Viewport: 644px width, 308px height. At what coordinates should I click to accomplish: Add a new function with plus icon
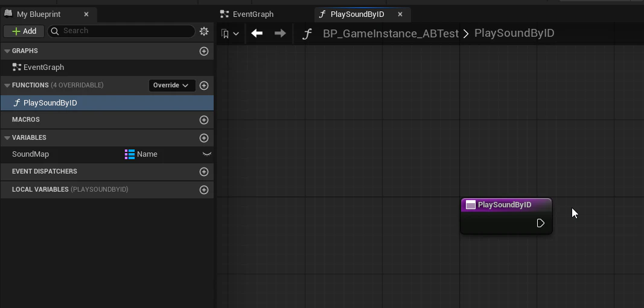(204, 86)
